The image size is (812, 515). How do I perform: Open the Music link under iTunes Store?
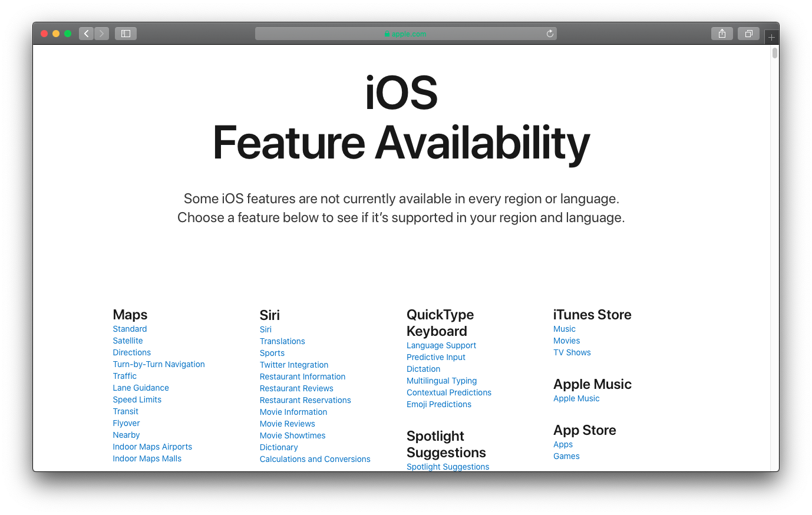(565, 329)
